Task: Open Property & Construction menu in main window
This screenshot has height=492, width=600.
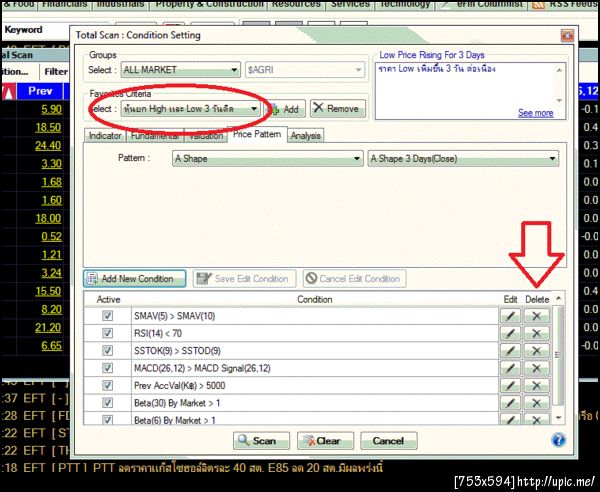Action: (210, 4)
